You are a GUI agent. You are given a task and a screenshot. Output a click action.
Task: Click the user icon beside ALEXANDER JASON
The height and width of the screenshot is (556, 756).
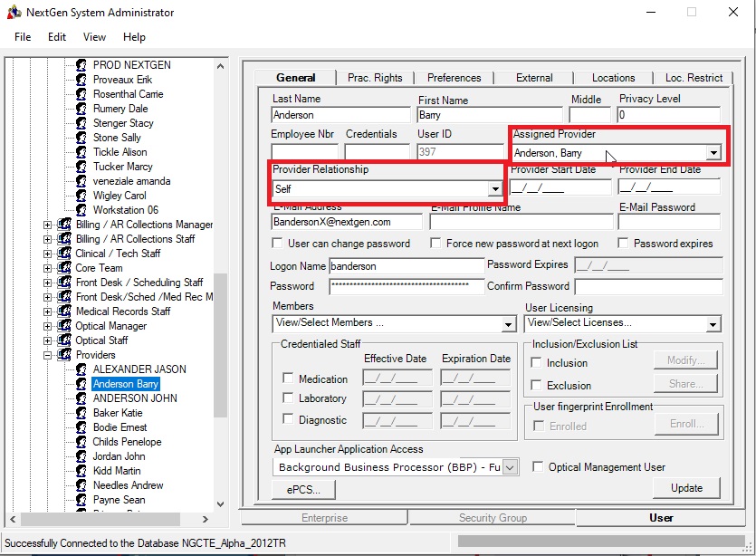pyautogui.click(x=81, y=369)
